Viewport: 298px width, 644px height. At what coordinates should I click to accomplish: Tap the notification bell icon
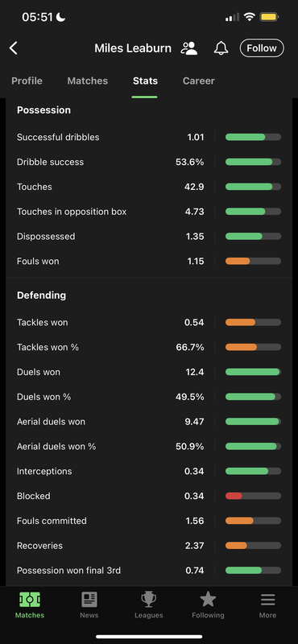[x=221, y=48]
